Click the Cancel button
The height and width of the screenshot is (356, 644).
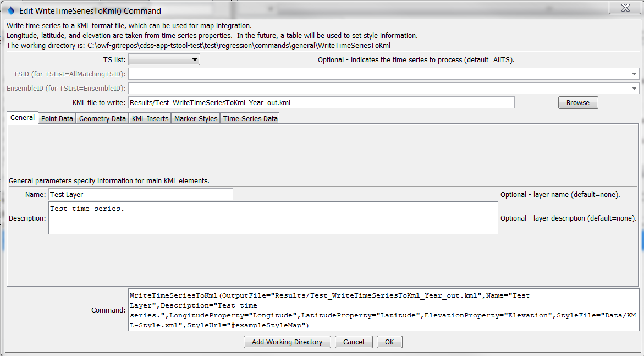click(x=354, y=342)
